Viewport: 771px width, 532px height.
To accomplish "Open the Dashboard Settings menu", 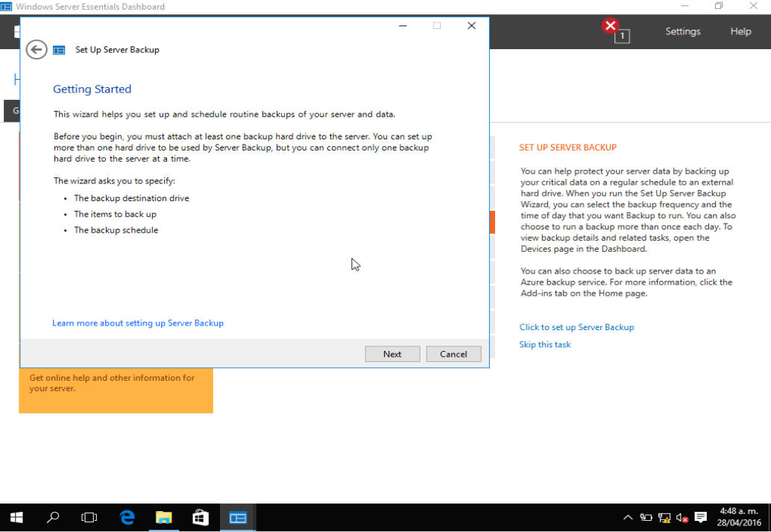I will 682,31.
